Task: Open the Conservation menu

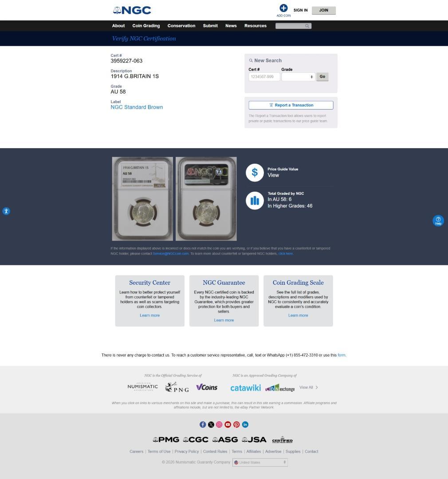Action: tap(181, 26)
